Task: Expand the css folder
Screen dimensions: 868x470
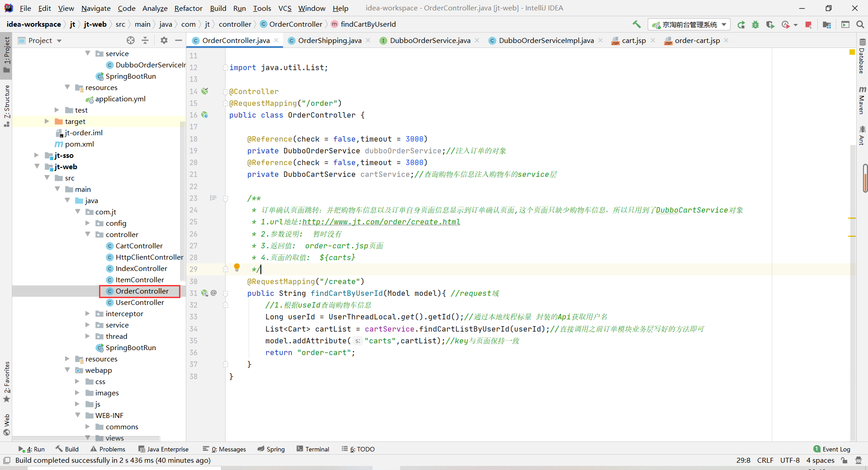Action: 77,381
